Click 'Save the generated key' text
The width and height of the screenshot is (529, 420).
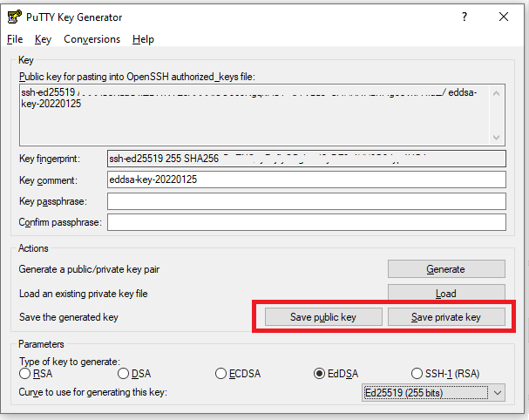(x=69, y=317)
